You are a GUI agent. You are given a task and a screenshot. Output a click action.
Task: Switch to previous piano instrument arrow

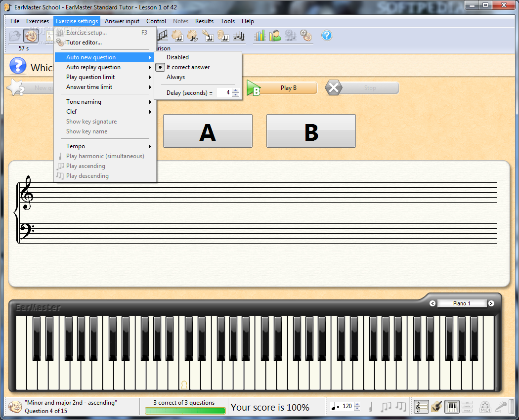(x=432, y=303)
